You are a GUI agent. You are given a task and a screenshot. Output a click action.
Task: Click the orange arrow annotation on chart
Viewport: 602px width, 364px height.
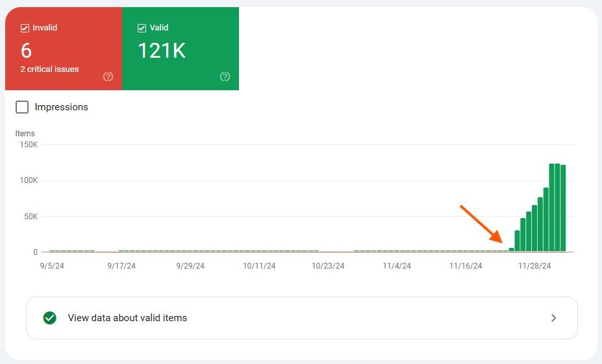[x=481, y=224]
